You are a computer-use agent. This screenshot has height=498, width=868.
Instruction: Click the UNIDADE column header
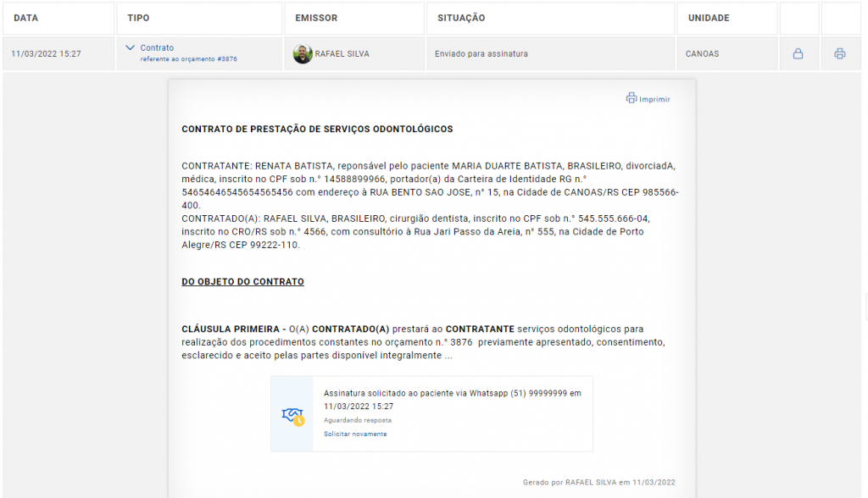coord(709,18)
